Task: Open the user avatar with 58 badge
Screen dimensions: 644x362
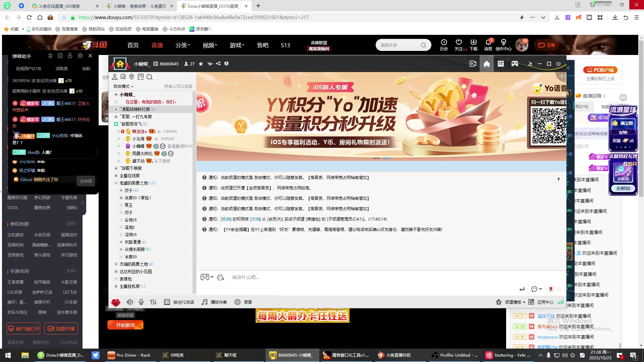Action: coord(522,45)
